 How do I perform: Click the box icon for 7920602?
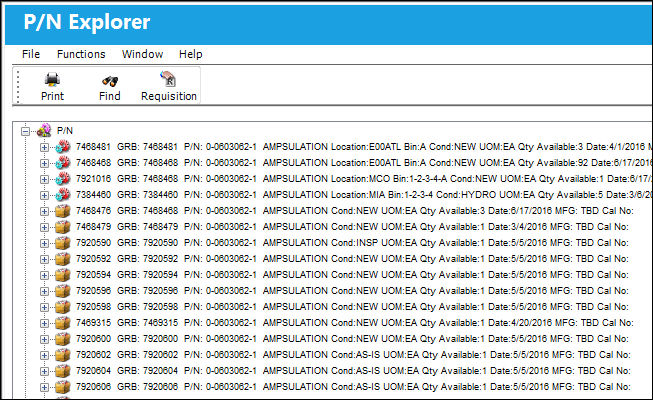tap(63, 355)
